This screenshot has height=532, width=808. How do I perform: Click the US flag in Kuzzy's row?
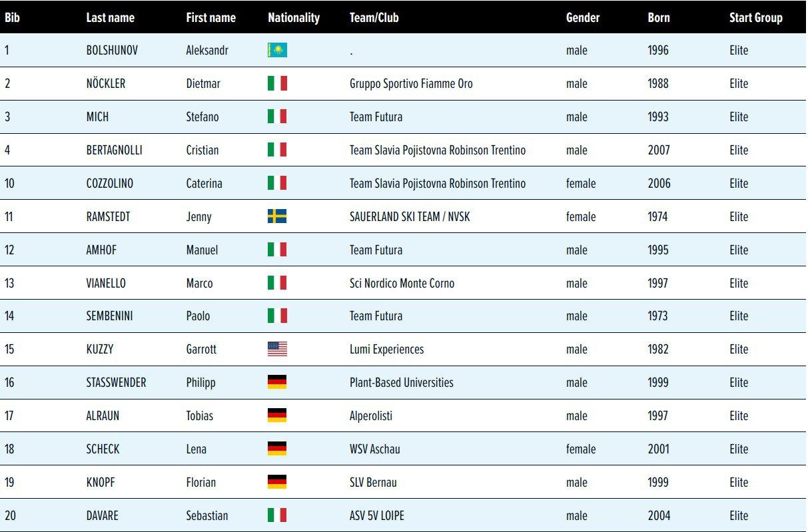[x=277, y=349]
